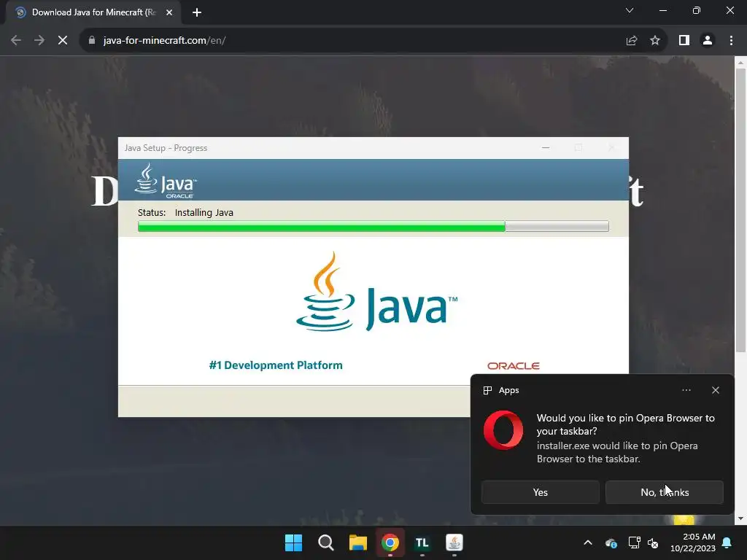Click Yes to pin Opera Browser
747x560 pixels.
coord(541,492)
